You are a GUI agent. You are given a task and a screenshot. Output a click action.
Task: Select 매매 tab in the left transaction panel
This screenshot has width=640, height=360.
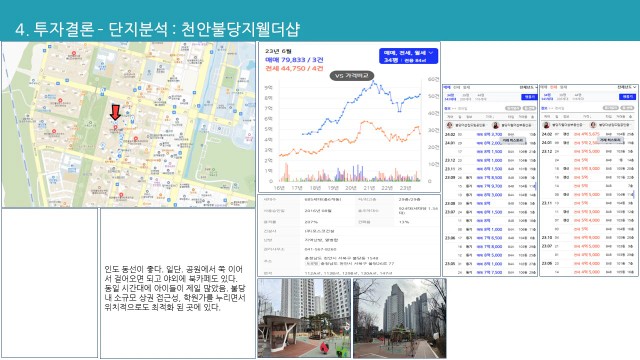(x=447, y=87)
